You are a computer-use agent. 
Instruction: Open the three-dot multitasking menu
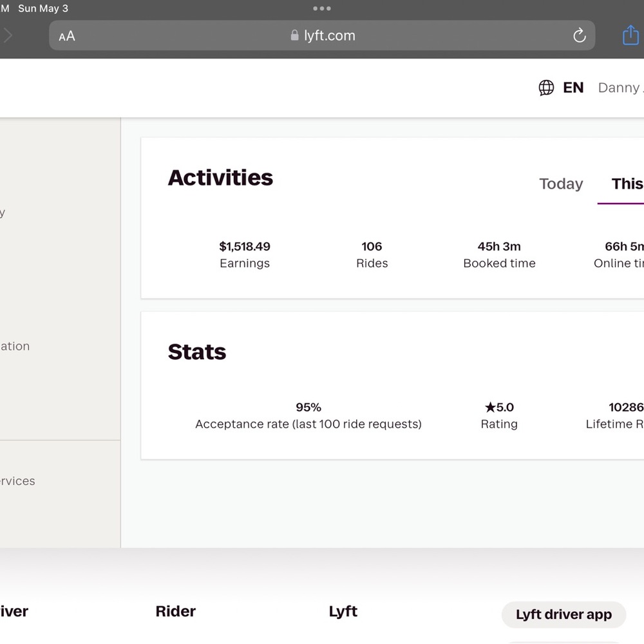321,8
